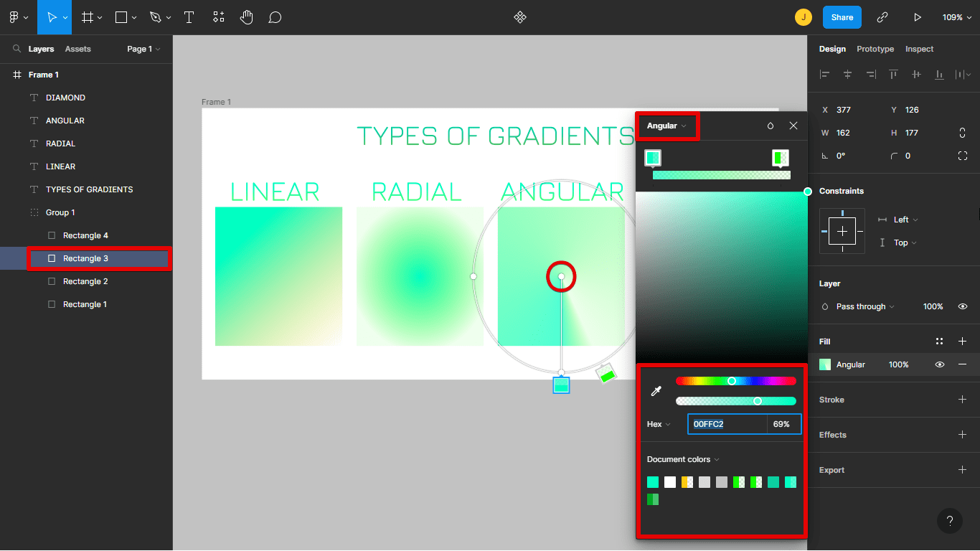Switch to the Prototype tab
Screen dimensions: 980x551
click(875, 49)
